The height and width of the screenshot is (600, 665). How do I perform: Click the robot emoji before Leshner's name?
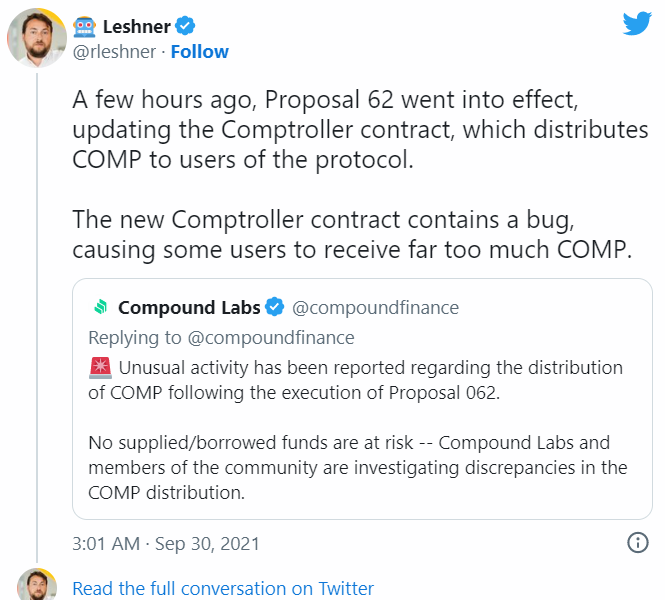[x=85, y=26]
